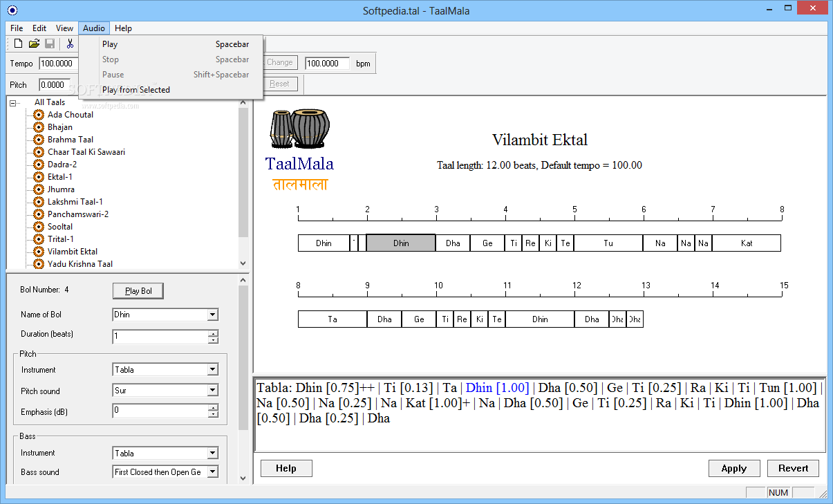Click the Play Bol button
This screenshot has height=504, width=833.
point(138,291)
